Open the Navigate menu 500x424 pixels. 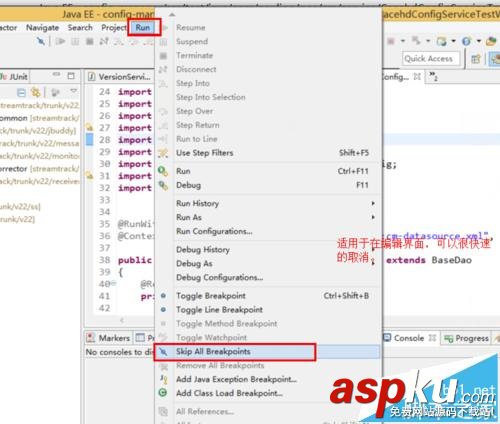(42, 28)
